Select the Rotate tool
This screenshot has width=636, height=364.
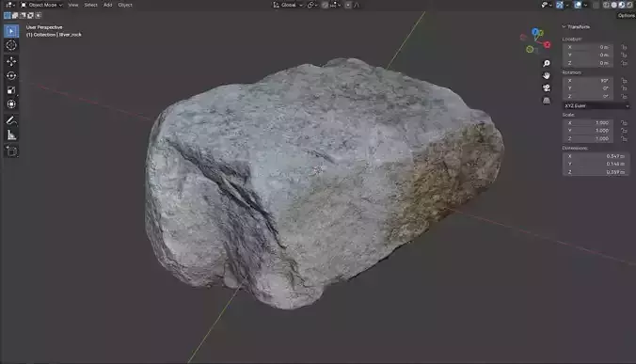tap(11, 75)
